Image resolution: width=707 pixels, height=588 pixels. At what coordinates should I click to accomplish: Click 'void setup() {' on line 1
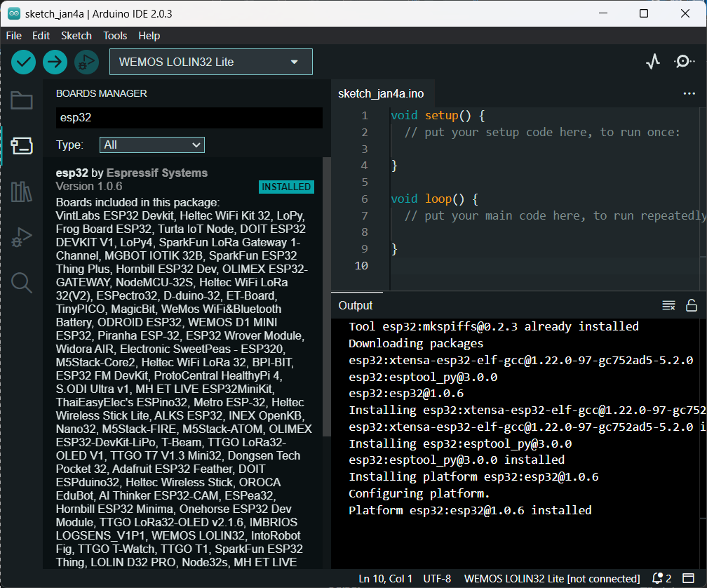(x=438, y=116)
